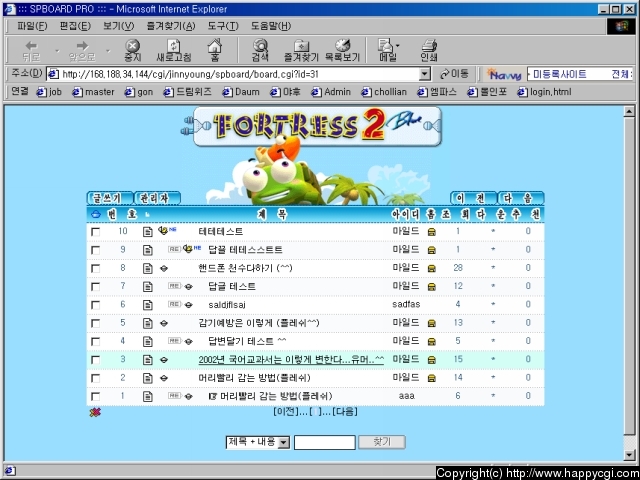Open the Search (검색) toolbar icon
Image resolution: width=640 pixels, height=480 pixels.
click(x=260, y=50)
